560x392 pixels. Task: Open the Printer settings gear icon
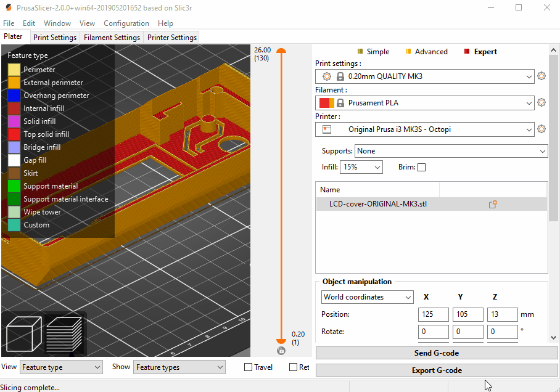541,129
